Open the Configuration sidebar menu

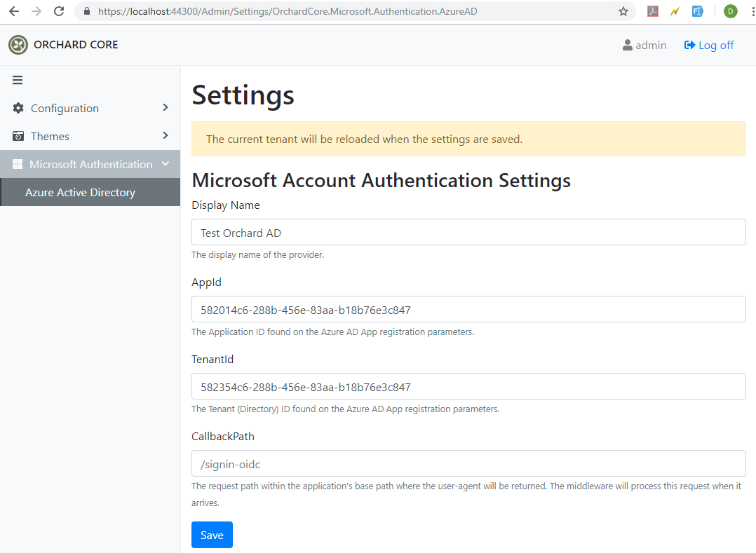point(90,108)
